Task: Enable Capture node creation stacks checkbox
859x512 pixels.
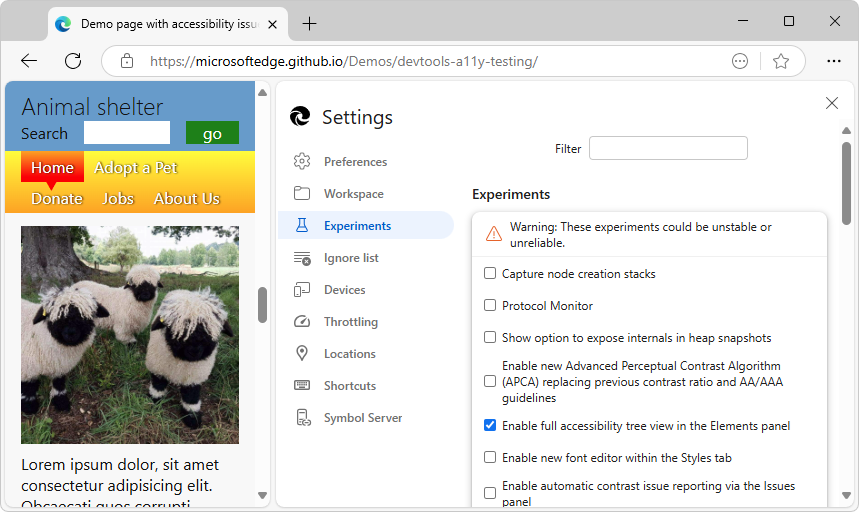Action: tap(490, 274)
